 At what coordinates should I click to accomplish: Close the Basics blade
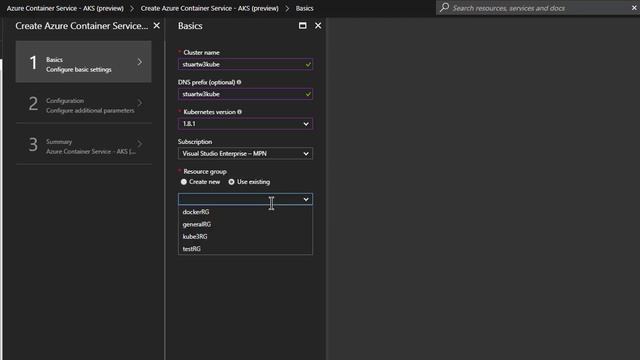tap(318, 26)
